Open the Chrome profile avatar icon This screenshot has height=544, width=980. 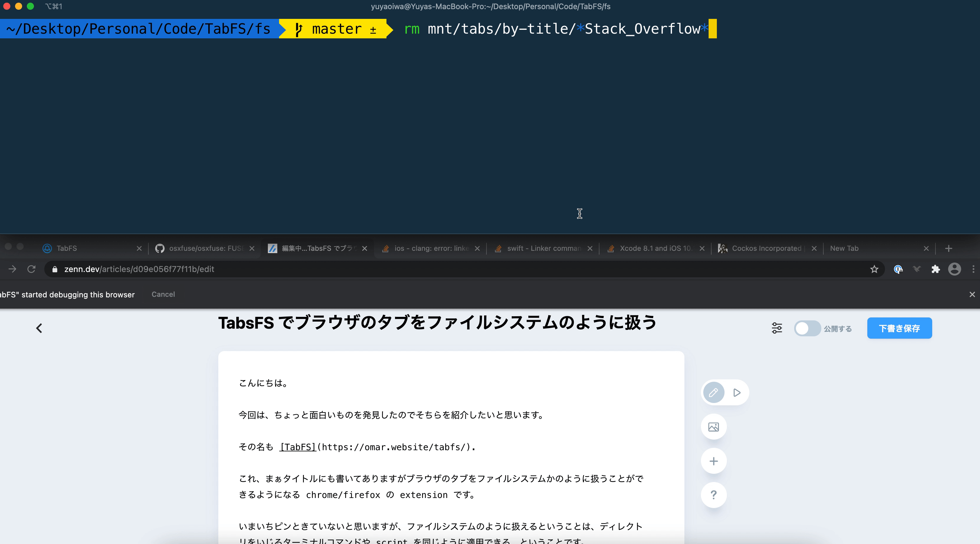(x=954, y=269)
